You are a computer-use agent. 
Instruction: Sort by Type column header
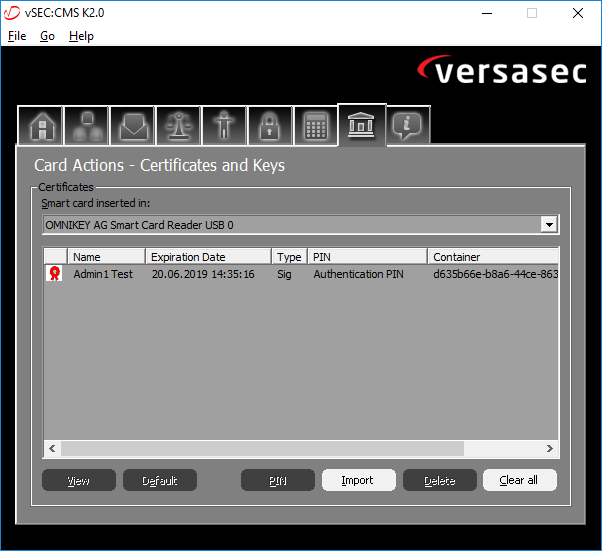click(290, 257)
